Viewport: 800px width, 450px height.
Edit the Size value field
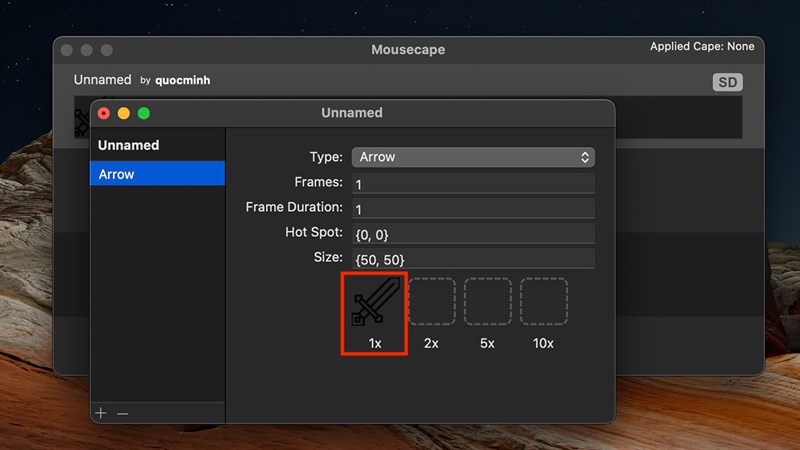(x=473, y=259)
